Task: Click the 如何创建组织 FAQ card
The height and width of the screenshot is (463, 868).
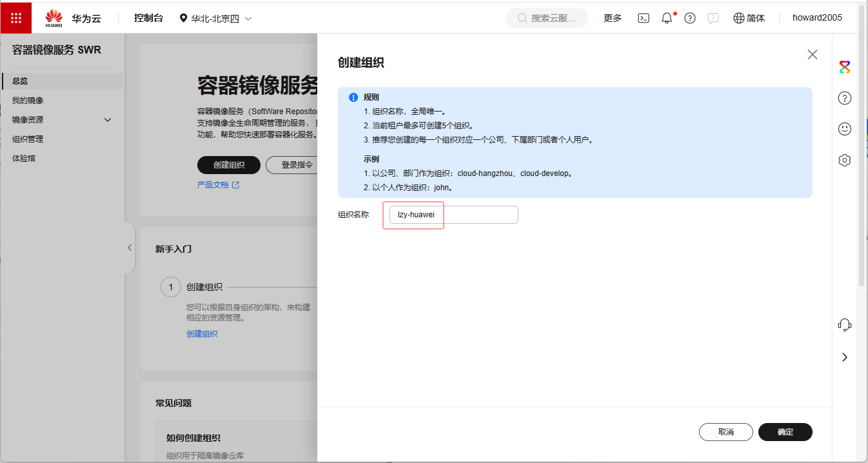Action: tap(237, 442)
